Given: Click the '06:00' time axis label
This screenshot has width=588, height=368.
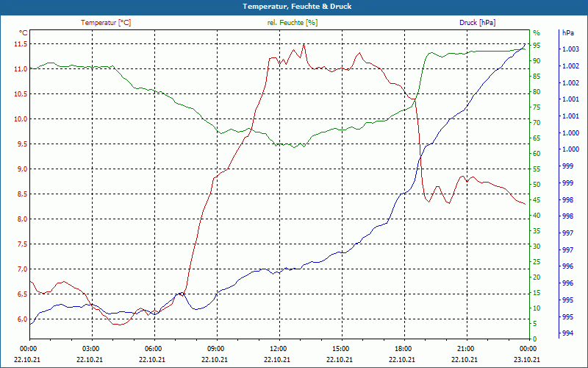Looking at the screenshot, I should [152, 349].
